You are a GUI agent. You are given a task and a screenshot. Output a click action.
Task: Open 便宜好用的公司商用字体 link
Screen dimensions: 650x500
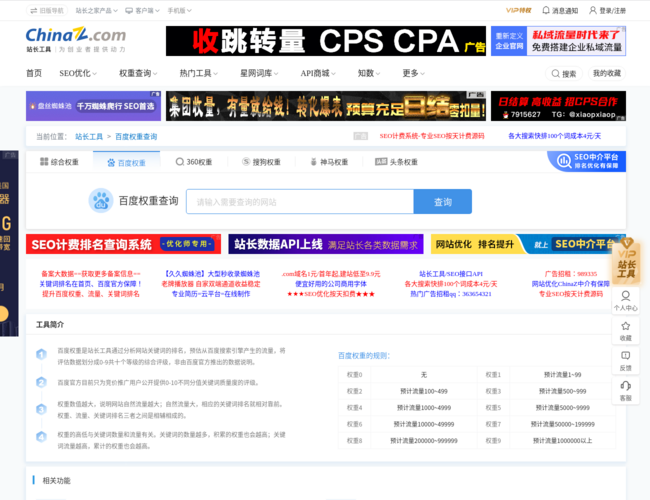[330, 284]
